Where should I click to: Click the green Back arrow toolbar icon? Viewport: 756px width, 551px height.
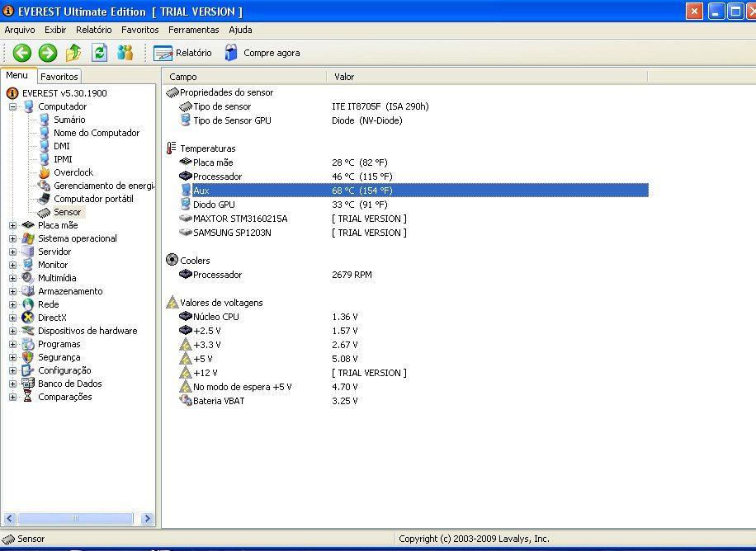[x=21, y=53]
